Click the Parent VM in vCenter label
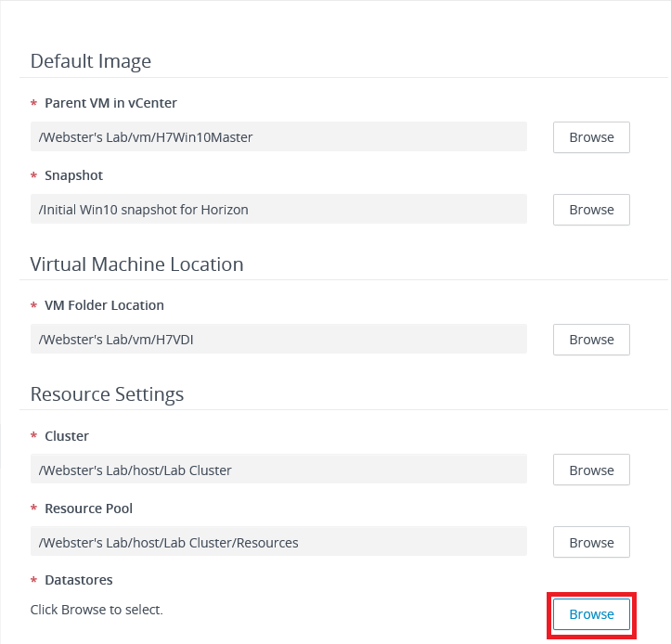This screenshot has width=671, height=644. 110,103
